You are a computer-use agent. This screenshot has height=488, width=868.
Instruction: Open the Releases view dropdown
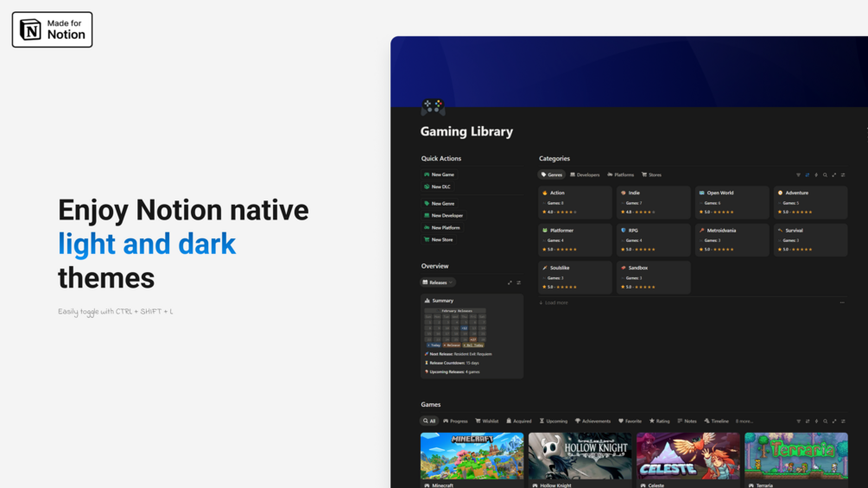point(438,282)
